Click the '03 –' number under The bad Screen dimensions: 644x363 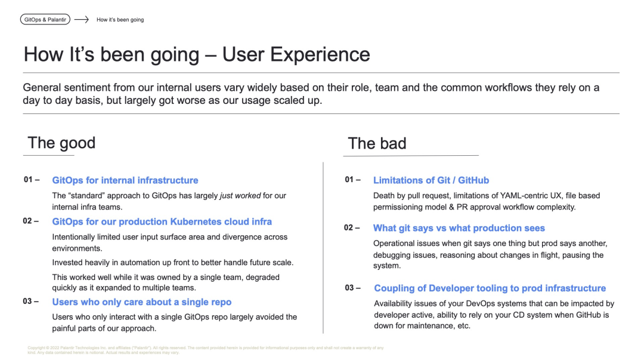pyautogui.click(x=352, y=288)
